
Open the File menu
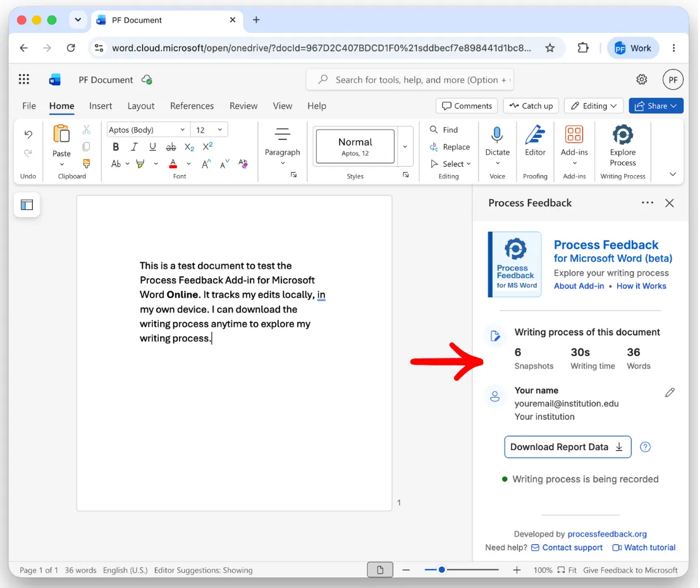coord(29,106)
